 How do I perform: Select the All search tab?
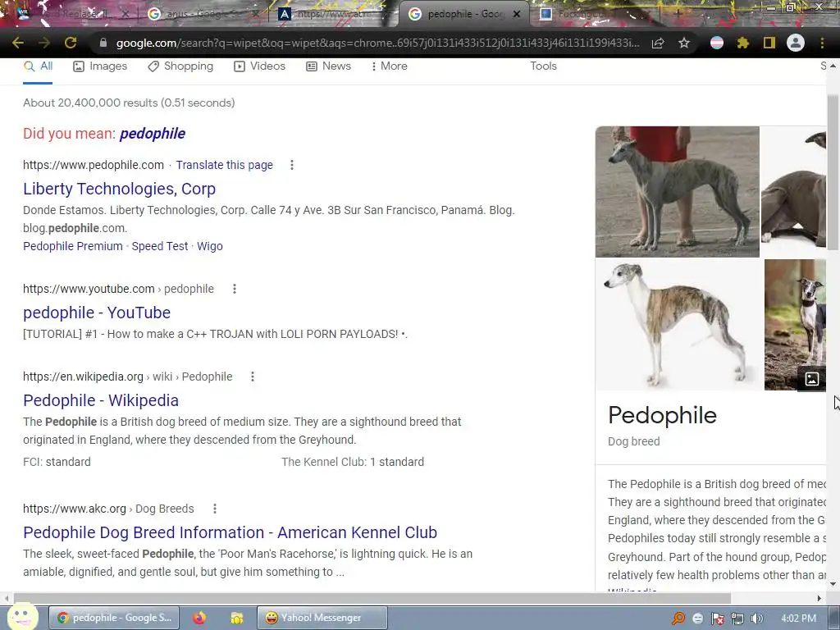[x=38, y=66]
